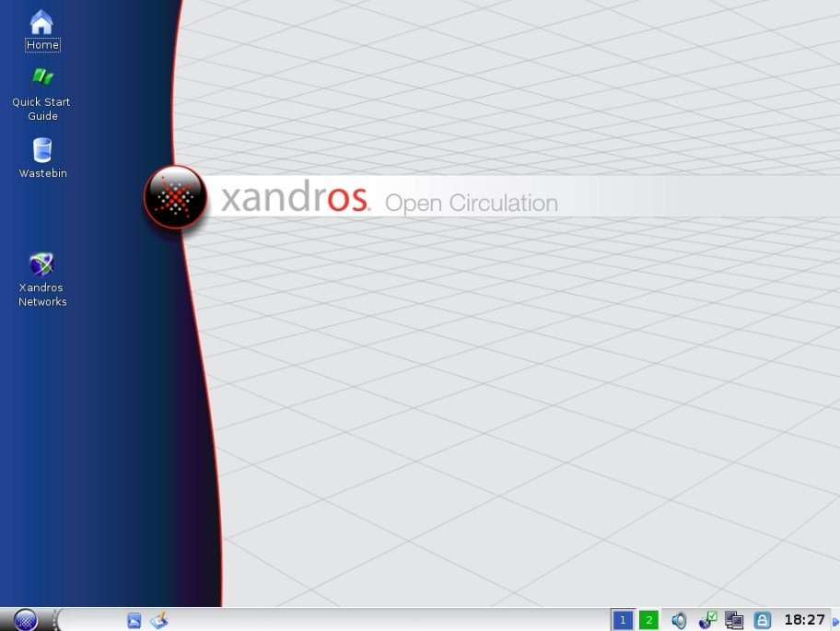Launch the clipboard notes taskbar icon
The height and width of the screenshot is (631, 840).
pyautogui.click(x=159, y=620)
